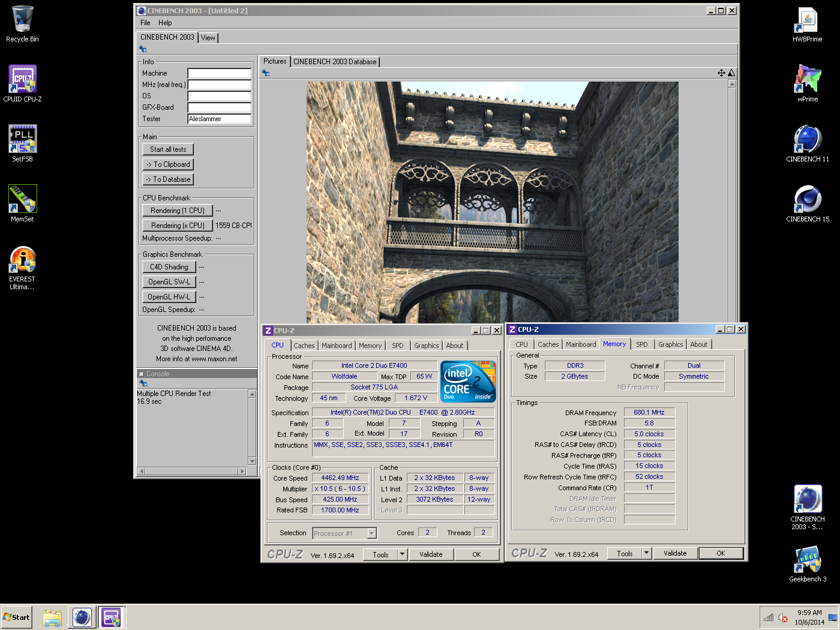Click up arrow of picture vertical scrollbar
Image resolution: width=840 pixels, height=630 pixels.
pos(732,84)
